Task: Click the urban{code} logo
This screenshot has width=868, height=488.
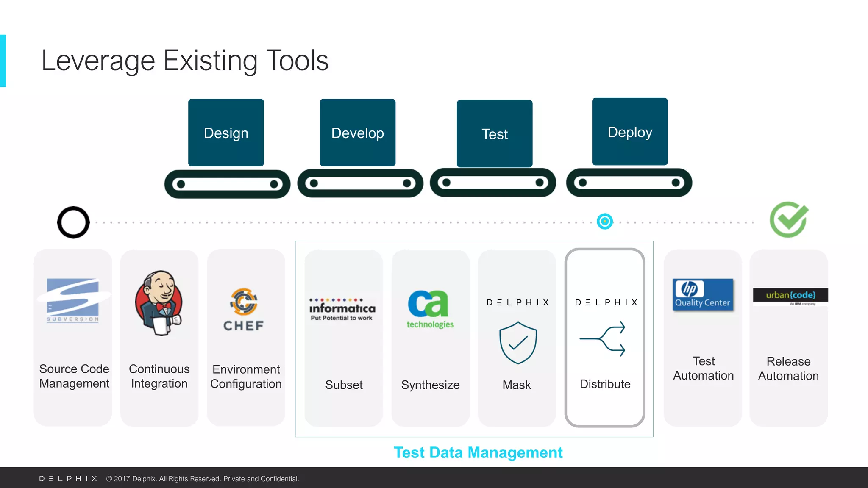Action: pyautogui.click(x=790, y=296)
